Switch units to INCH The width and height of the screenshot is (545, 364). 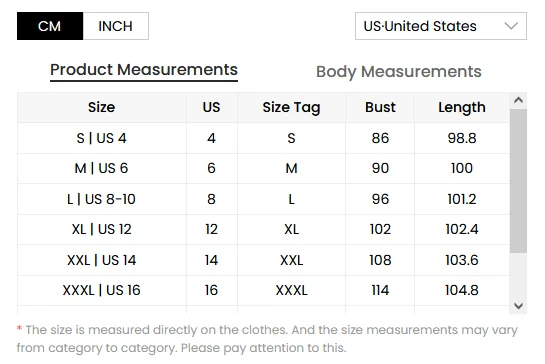click(116, 26)
